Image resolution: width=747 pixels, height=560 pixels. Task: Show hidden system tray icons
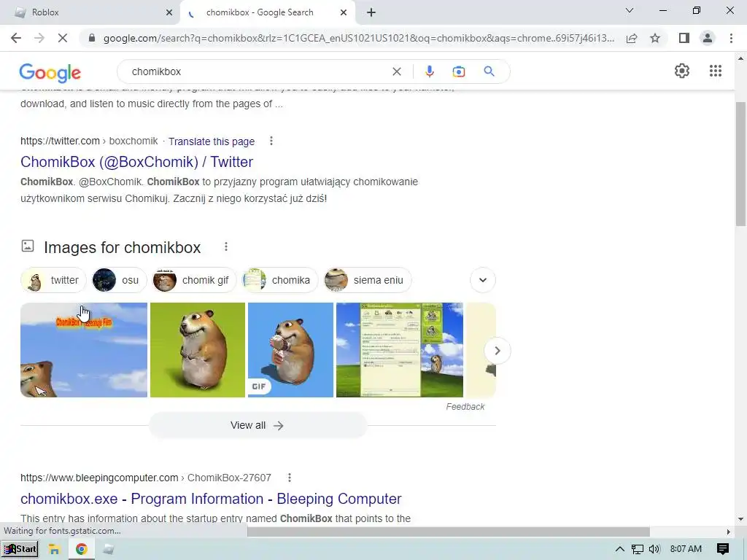click(x=619, y=549)
